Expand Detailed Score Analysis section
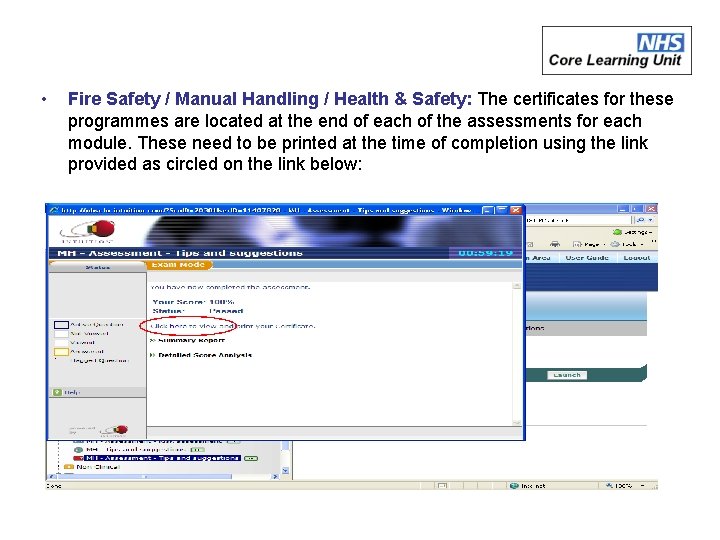Viewport: 720px width, 540px height. [201, 355]
